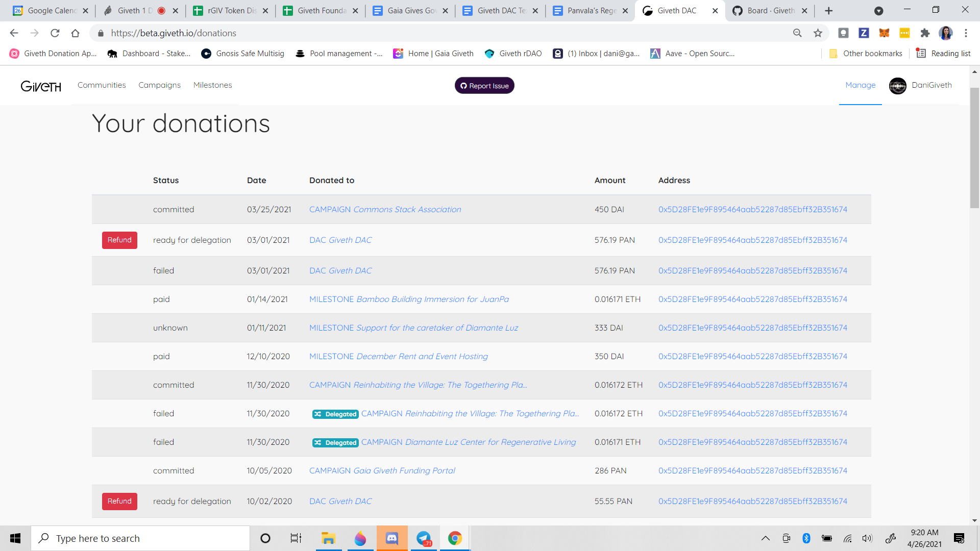Image resolution: width=980 pixels, height=551 pixels.
Task: Reload the page with the refresh icon
Action: (55, 33)
